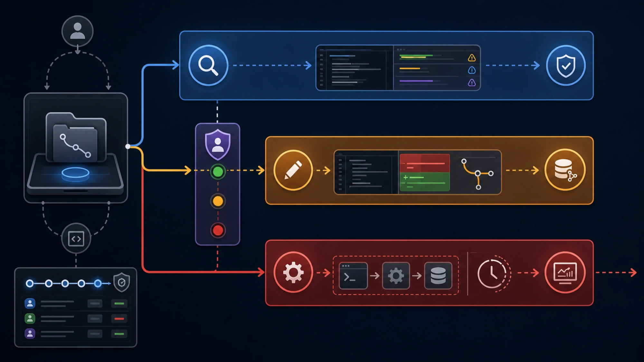Click the blue info icon in code panel
This screenshot has width=644, height=362.
pos(472,70)
